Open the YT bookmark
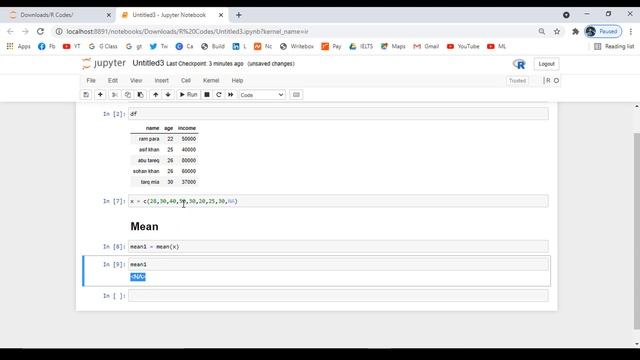Viewport: 640px width, 360px height. [x=71, y=47]
